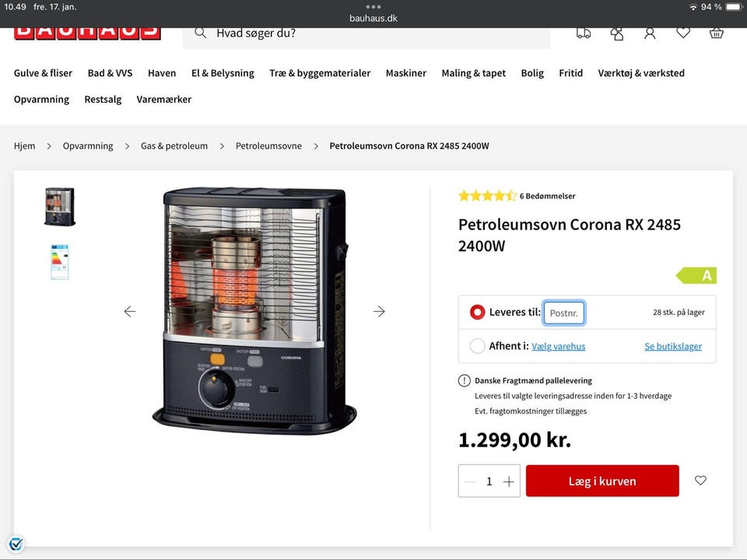Open the Opvarmning menu item
The image size is (747, 560).
[x=41, y=100]
